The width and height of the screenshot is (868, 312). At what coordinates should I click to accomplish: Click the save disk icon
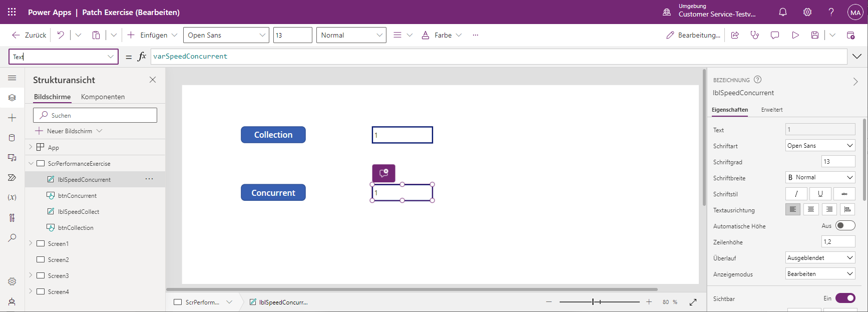[815, 35]
